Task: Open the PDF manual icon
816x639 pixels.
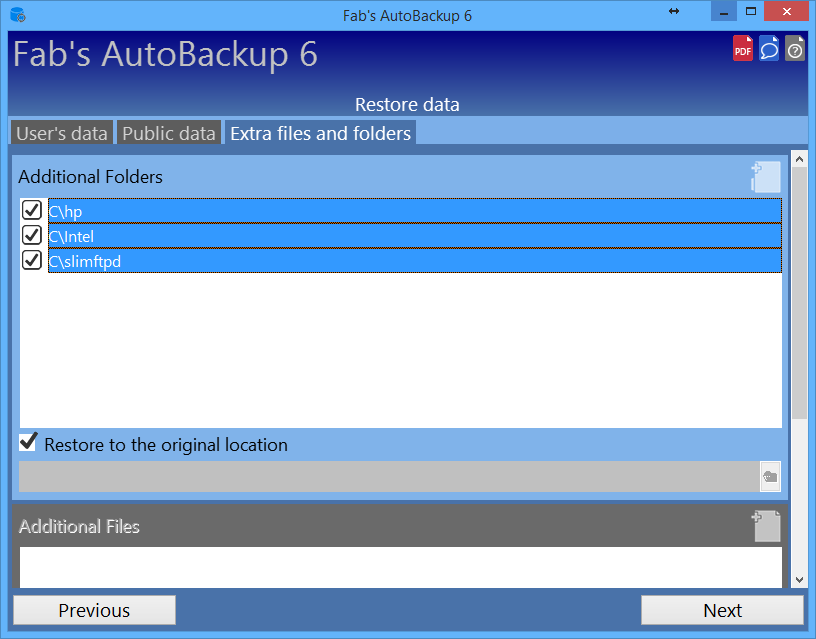Action: (743, 48)
